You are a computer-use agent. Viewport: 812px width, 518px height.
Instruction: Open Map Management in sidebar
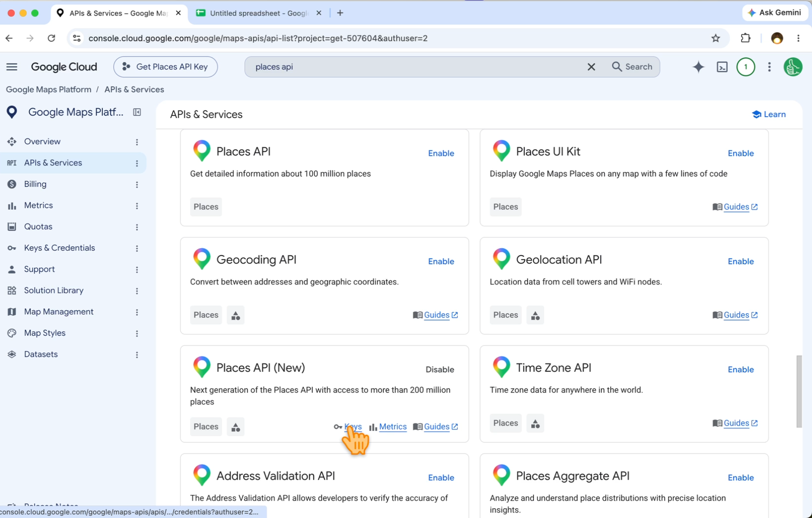(x=59, y=312)
